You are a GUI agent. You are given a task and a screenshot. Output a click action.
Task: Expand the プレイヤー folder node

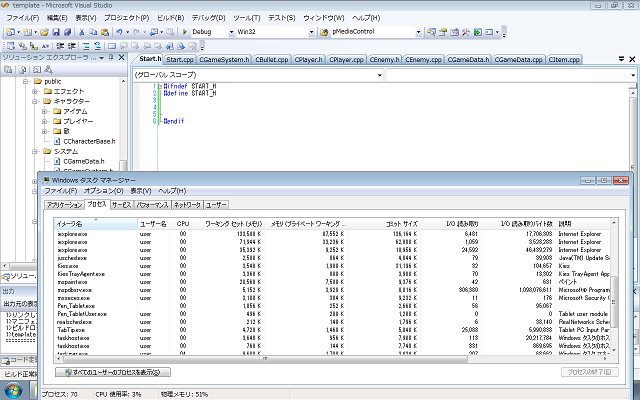[43, 121]
